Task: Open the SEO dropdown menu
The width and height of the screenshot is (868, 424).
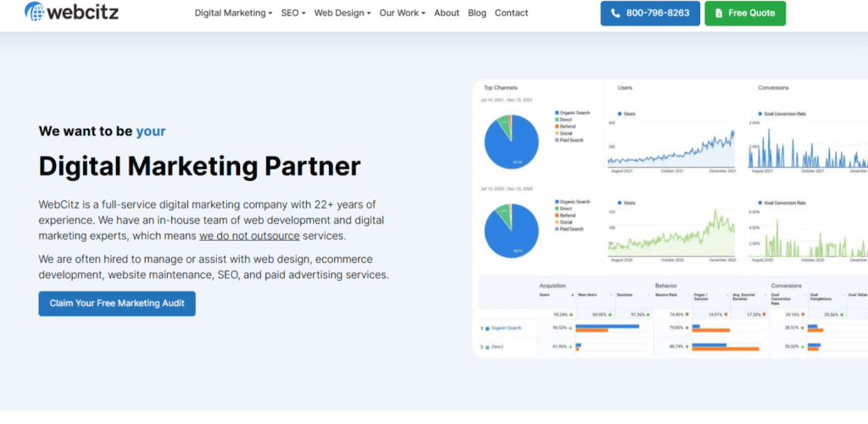Action: point(293,13)
